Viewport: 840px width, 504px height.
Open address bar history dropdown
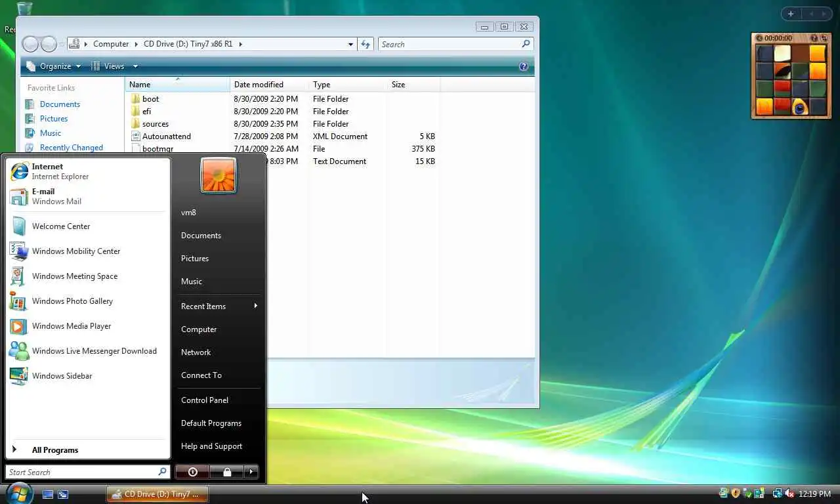point(350,44)
